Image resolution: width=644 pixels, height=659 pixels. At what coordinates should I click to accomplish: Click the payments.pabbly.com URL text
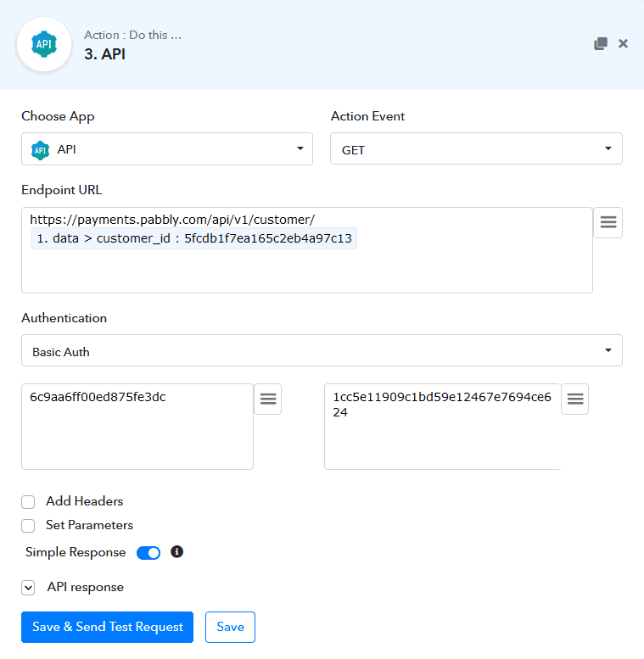tap(172, 220)
